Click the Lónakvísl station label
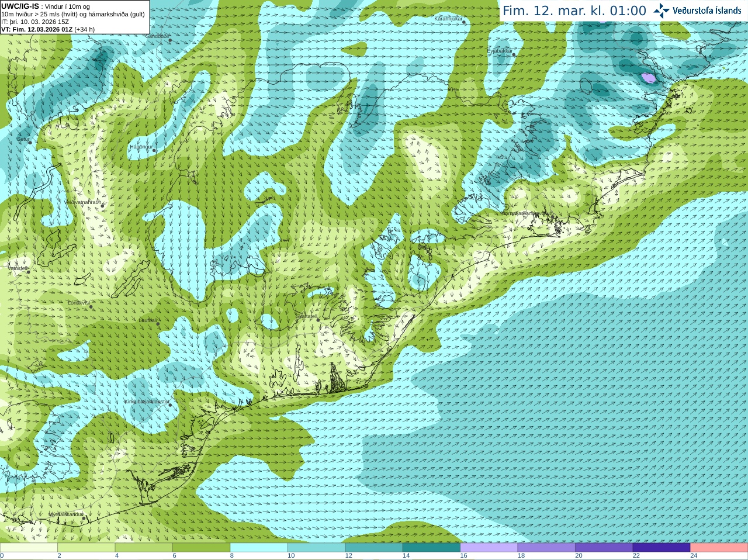The width and height of the screenshot is (748, 560). coord(79,303)
